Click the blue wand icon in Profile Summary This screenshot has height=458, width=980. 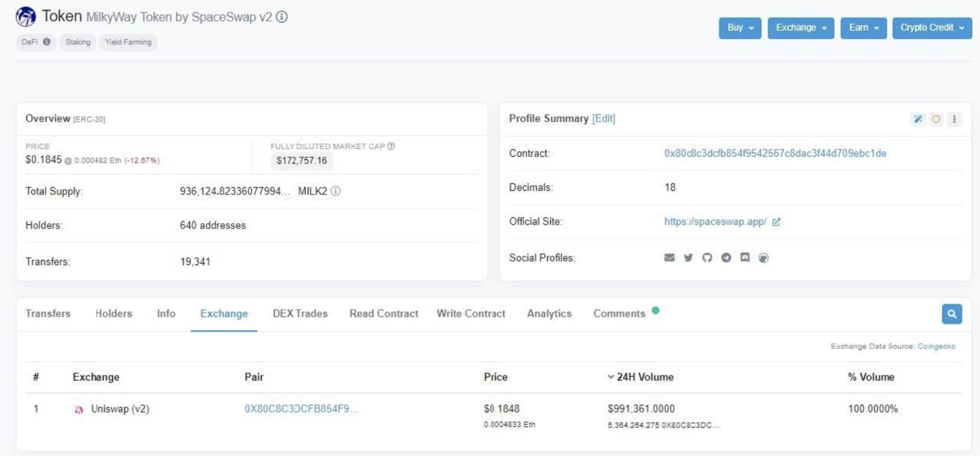(918, 119)
